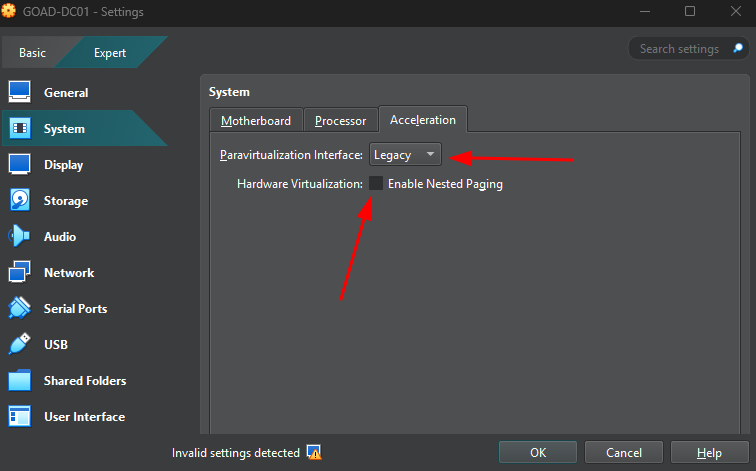
Task: Open Serial Ports connector icon
Action: click(19, 308)
